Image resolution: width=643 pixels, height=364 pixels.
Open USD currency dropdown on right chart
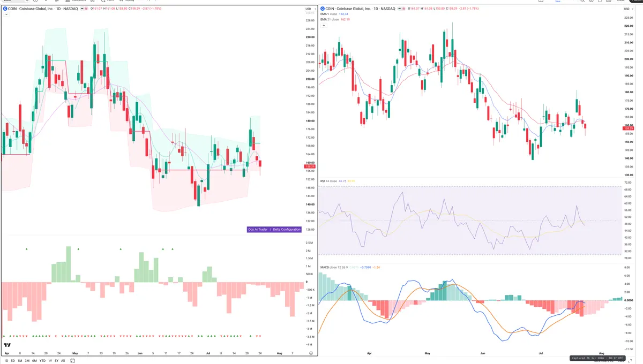pyautogui.click(x=627, y=9)
